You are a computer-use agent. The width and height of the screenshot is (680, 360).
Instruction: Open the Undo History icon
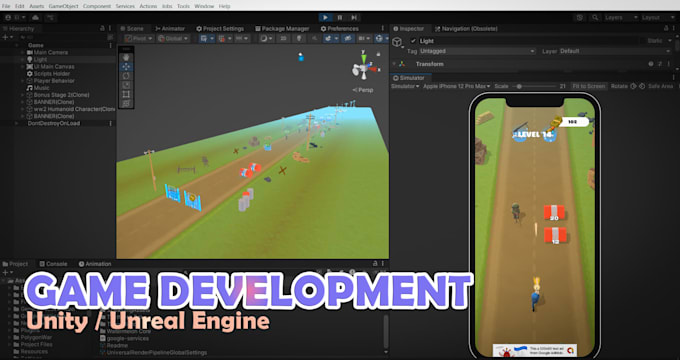[x=580, y=17]
